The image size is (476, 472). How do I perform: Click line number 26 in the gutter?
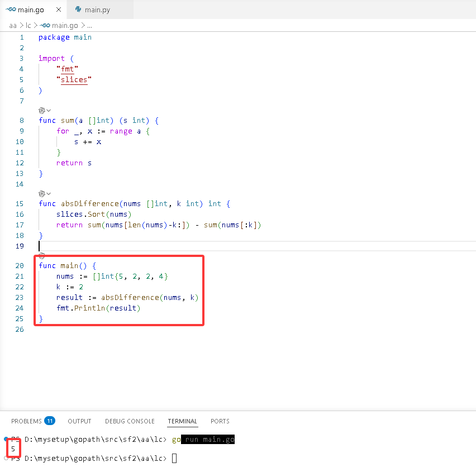coord(20,330)
